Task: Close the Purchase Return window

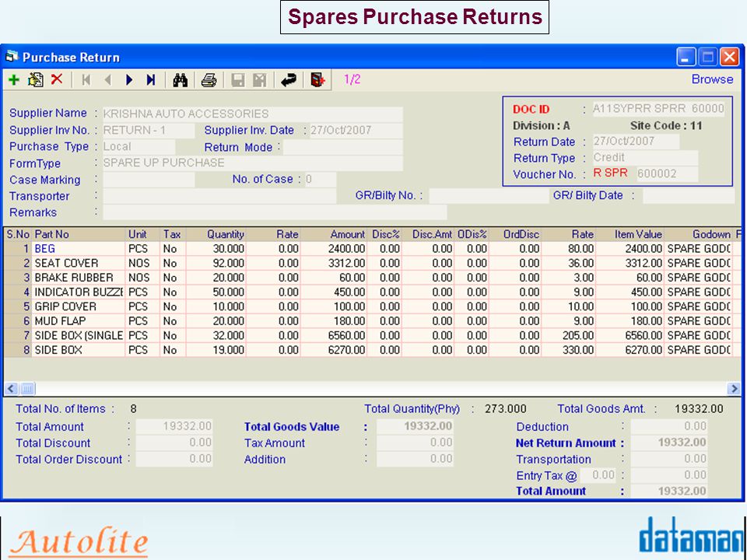Action: coord(729,57)
